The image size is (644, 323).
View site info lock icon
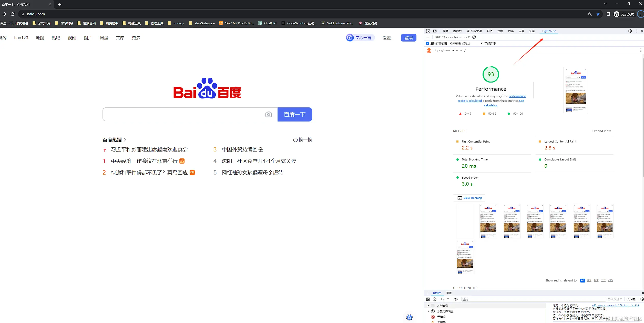point(23,14)
